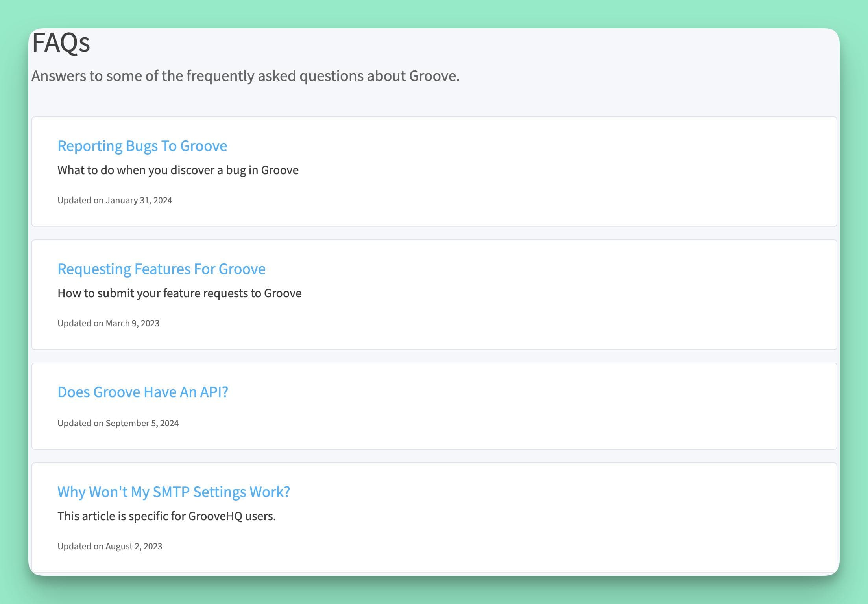Open the Does Groove Have An API article
The image size is (868, 604).
pos(143,392)
